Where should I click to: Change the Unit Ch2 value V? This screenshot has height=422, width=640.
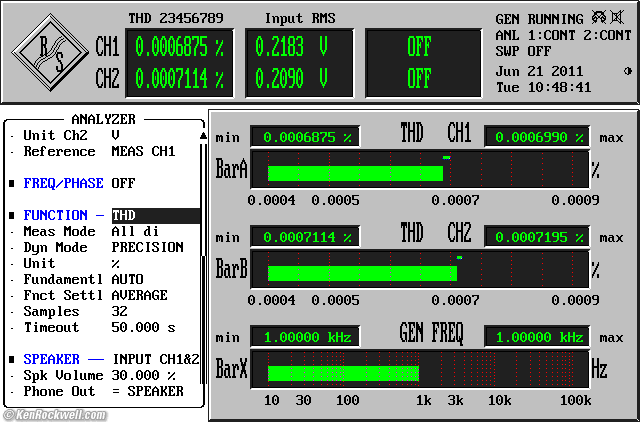116,135
